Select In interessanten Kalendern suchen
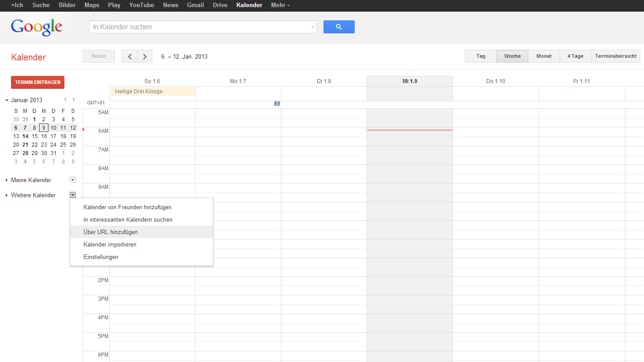Screen dimensions: 644x362 [x=141, y=219]
